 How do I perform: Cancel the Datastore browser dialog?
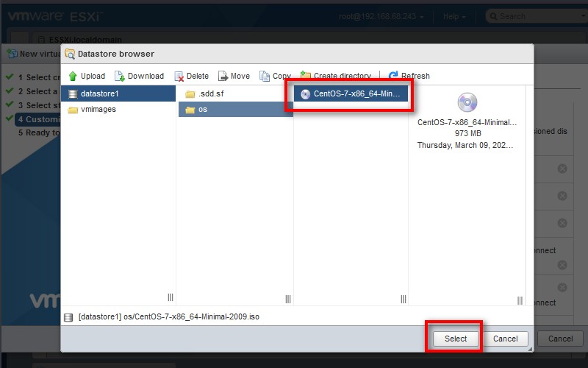tap(505, 339)
